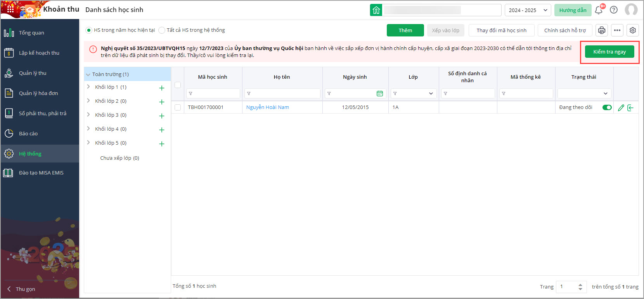Open student link Nguyễn Hoài Nam
Image resolution: width=644 pixels, height=299 pixels.
[267, 107]
